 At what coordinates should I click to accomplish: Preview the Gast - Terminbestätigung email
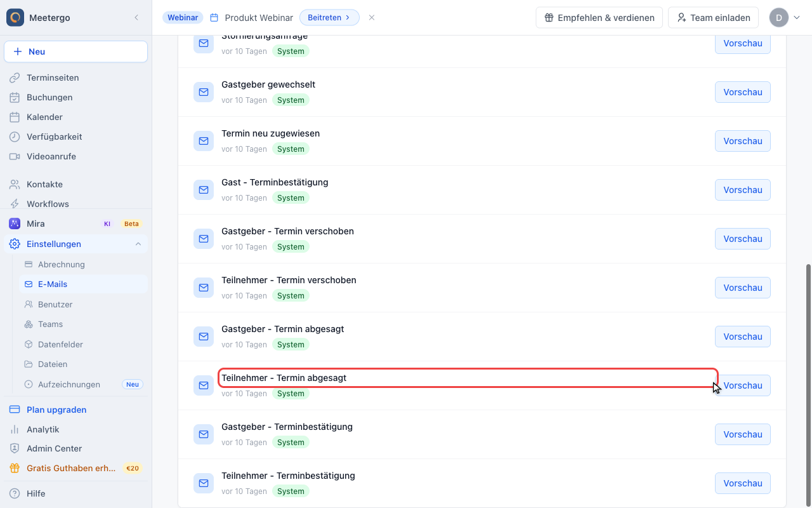pyautogui.click(x=743, y=190)
